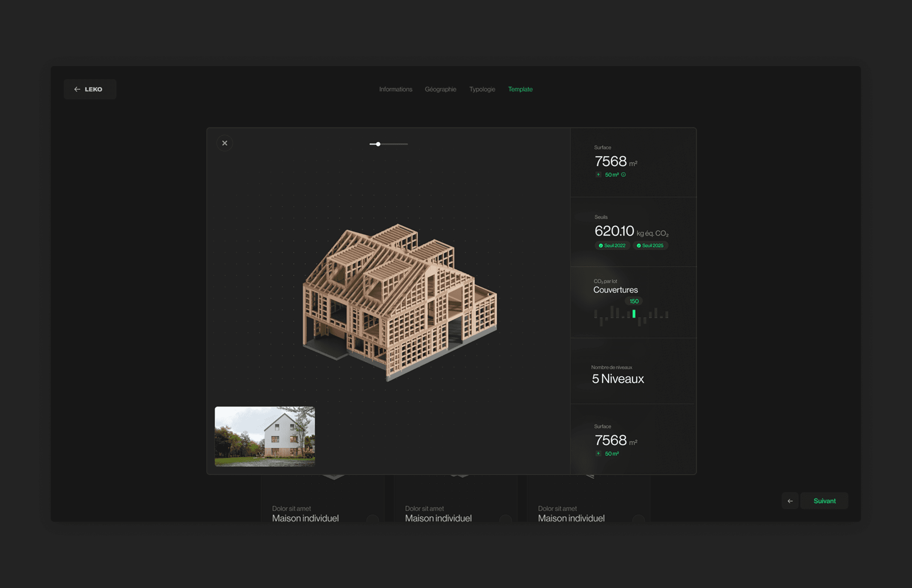
Task: Close the template preview modal
Action: click(225, 143)
